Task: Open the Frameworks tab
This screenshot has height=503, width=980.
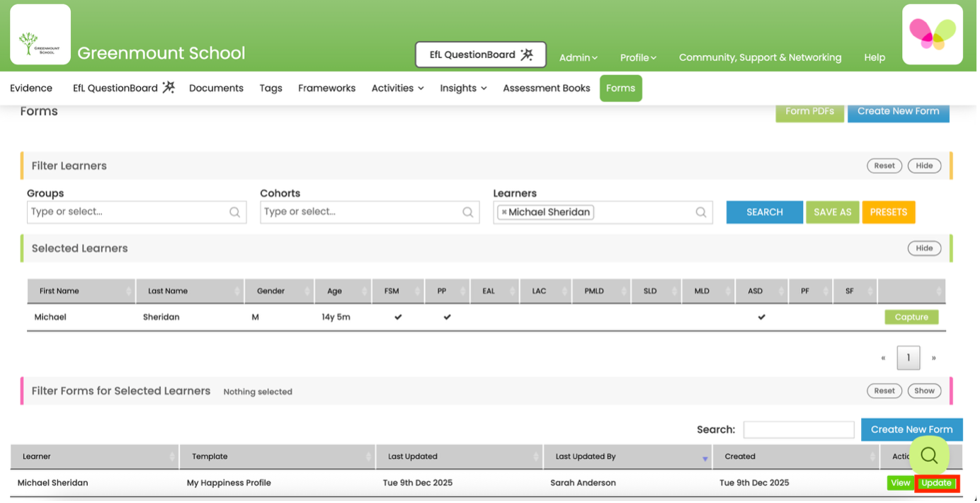Action: point(328,88)
